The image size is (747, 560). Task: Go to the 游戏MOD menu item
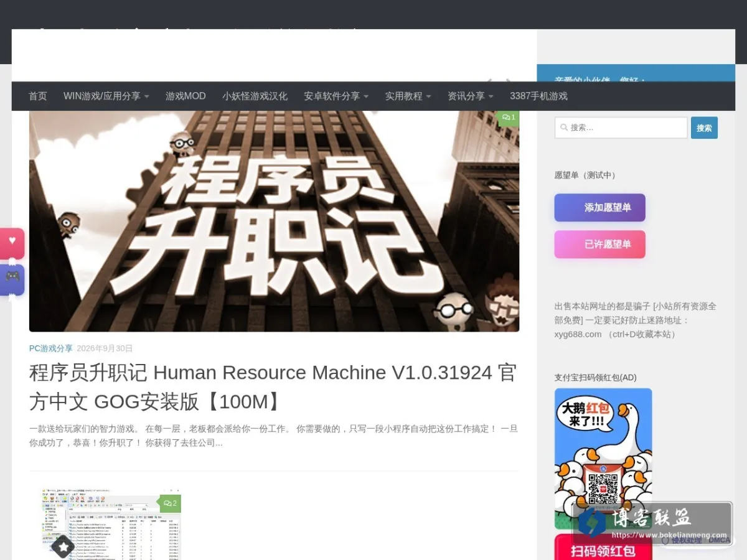[186, 96]
